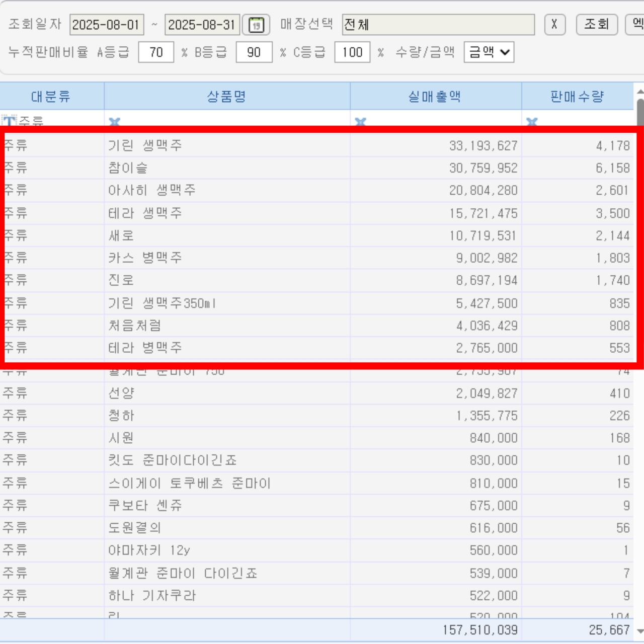Click the quantity value 3,500
This screenshot has height=644, width=644.
pyautogui.click(x=613, y=213)
